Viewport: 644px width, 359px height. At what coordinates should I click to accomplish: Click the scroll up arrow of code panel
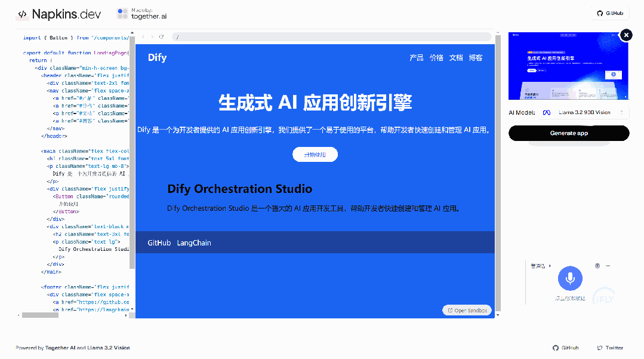133,32
